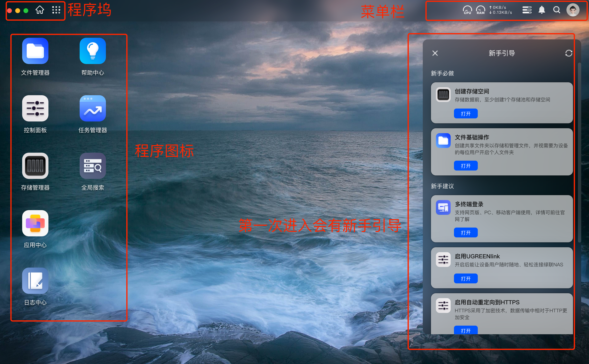Click the green maximize window dot
The height and width of the screenshot is (364, 589).
coord(26,11)
